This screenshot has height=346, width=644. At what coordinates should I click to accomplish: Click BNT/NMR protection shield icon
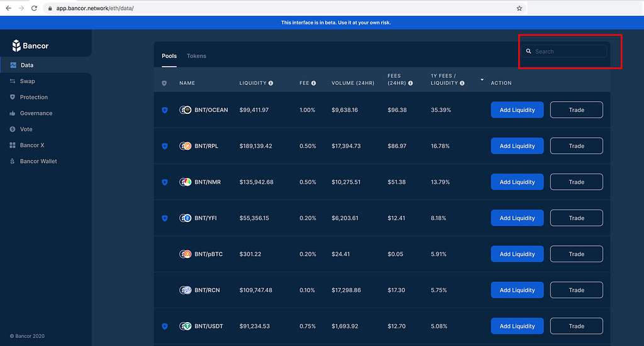pos(165,182)
